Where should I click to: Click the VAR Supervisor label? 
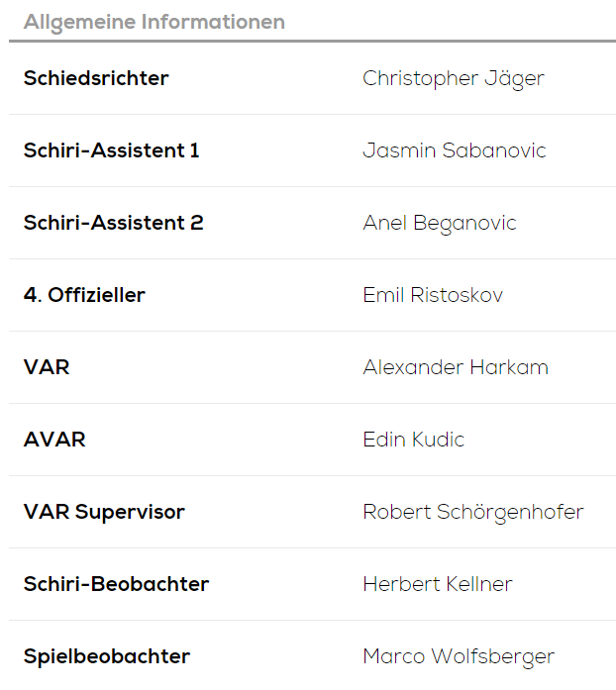(x=104, y=512)
